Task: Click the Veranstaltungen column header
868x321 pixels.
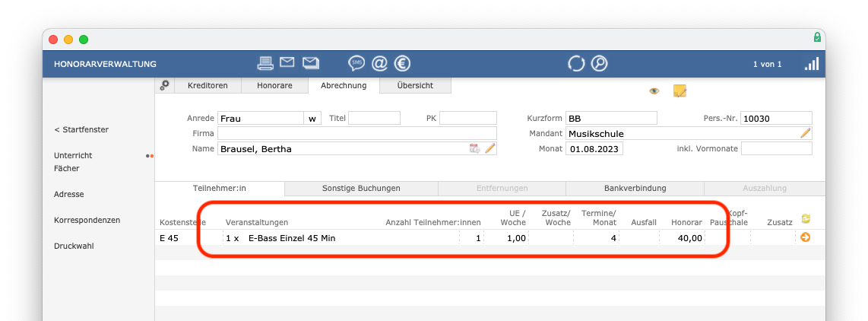Action: 257,222
